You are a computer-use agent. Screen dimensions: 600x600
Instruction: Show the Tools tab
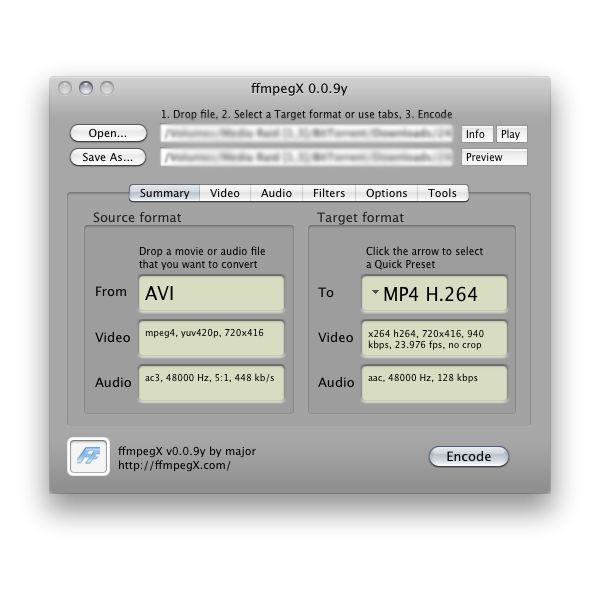click(x=442, y=193)
